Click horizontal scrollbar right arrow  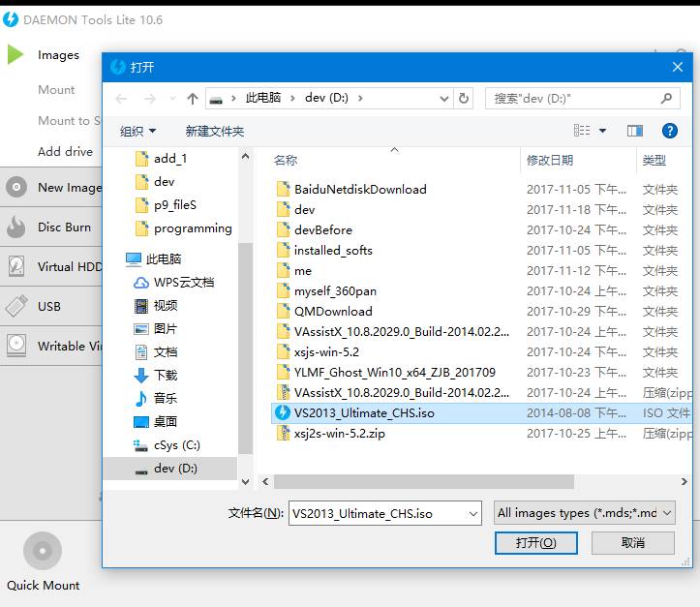click(x=684, y=481)
